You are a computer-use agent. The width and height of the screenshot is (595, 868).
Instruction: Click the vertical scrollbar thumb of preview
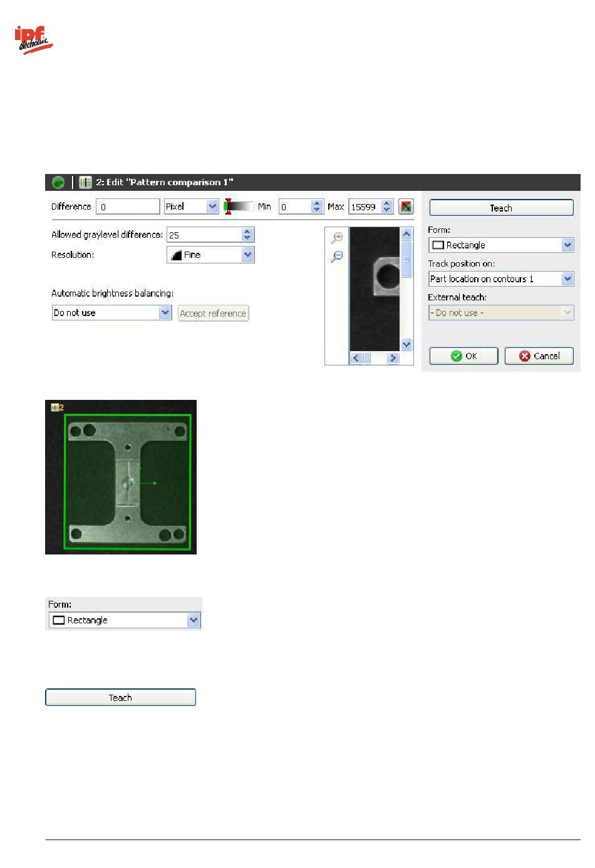click(x=406, y=259)
